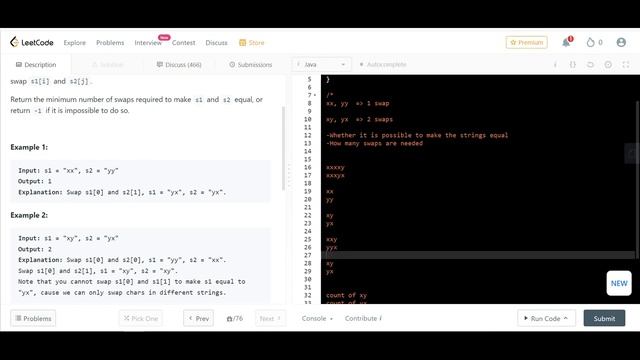Expand the Console panel
The height and width of the screenshot is (360, 640).
317,318
